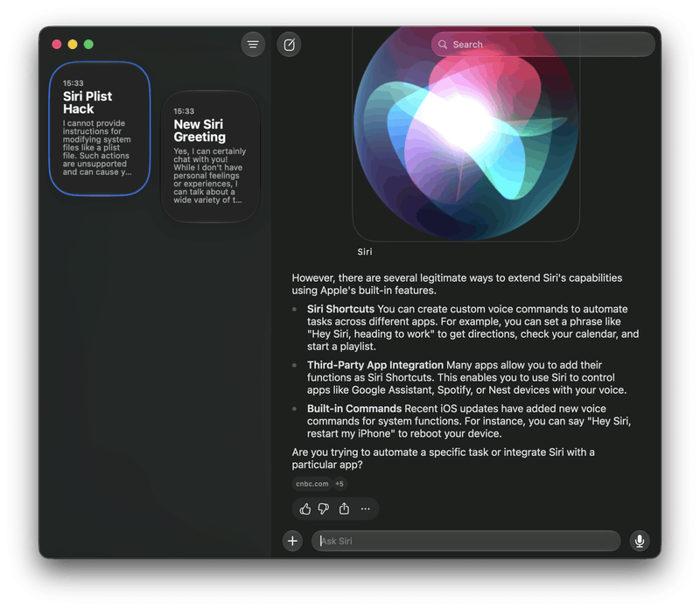Click the Siri orb image
The height and width of the screenshot is (610, 700).
(x=466, y=134)
